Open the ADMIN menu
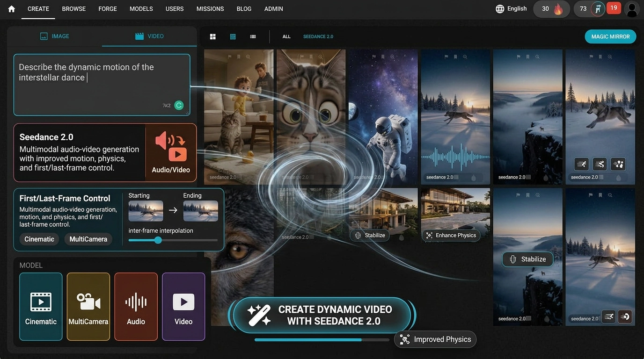644x359 pixels. tap(274, 9)
